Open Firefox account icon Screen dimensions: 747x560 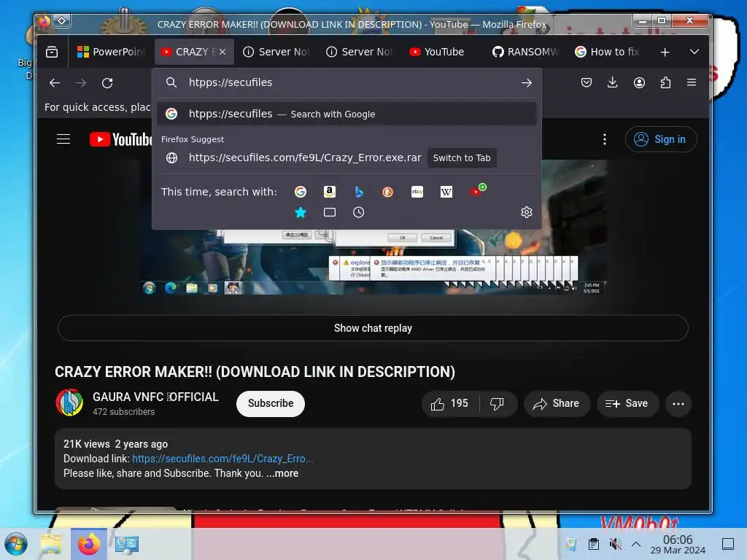point(639,82)
